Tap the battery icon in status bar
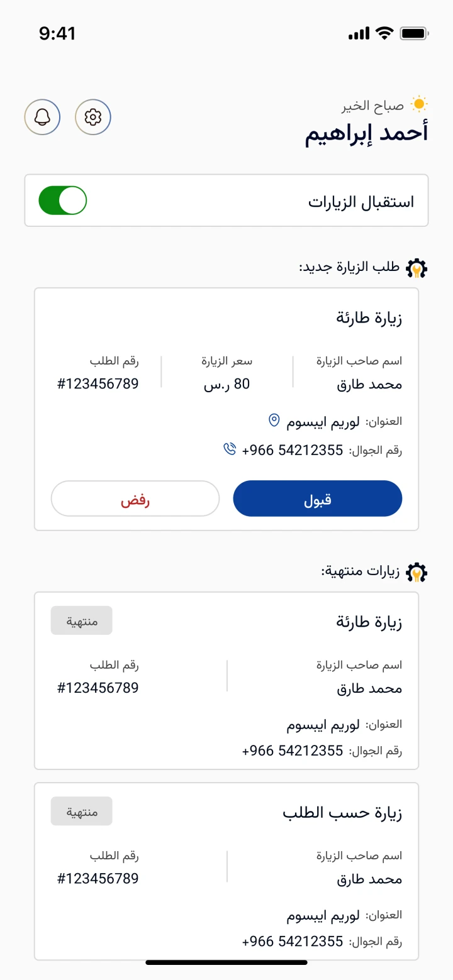 [415, 33]
